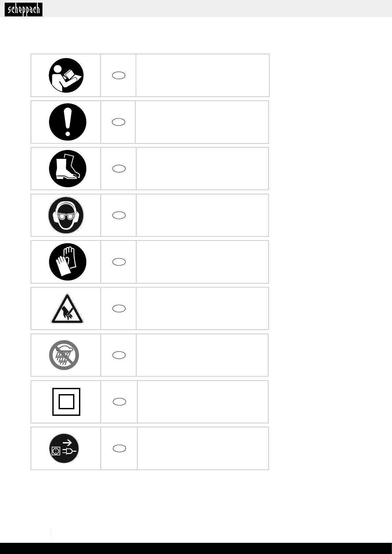
Task: Click the oval beside the exclamation symbol
Action: click(118, 122)
